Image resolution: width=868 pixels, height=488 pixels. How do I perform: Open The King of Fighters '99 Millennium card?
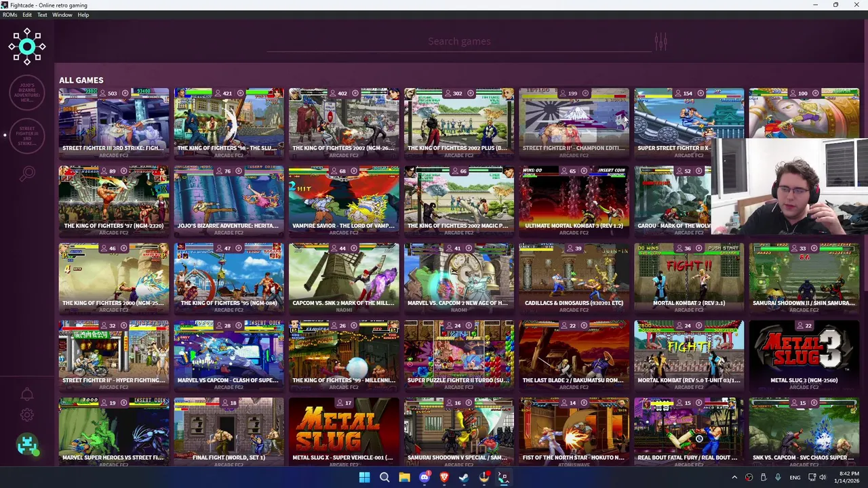344,355
